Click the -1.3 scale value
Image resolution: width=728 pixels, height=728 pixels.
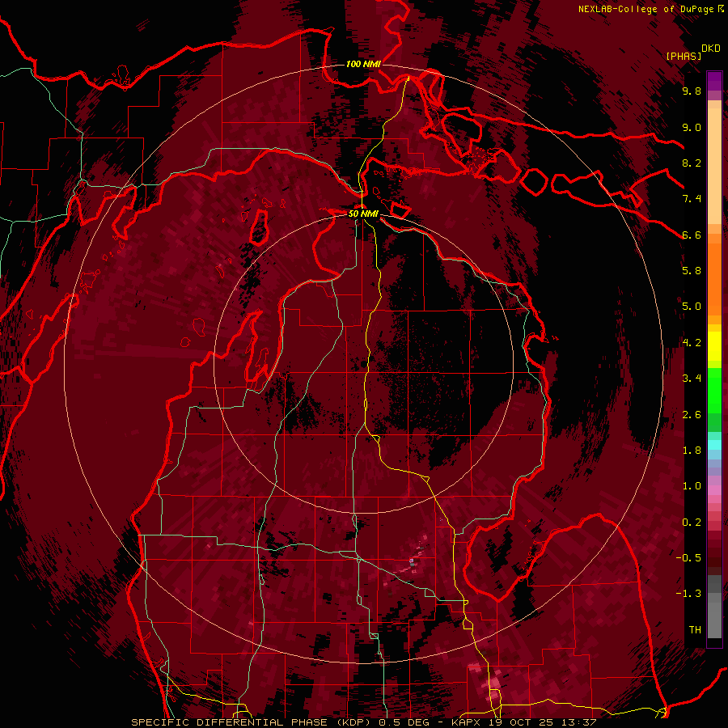coord(688,594)
